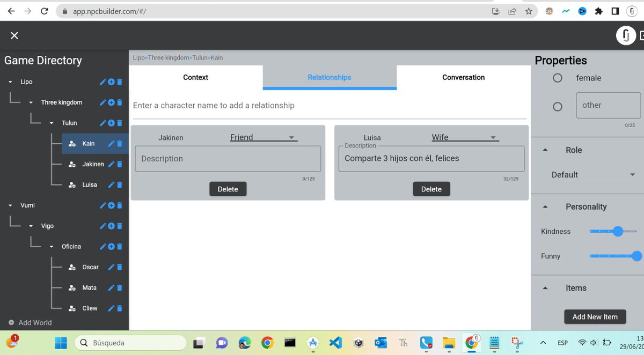This screenshot has width=644, height=355.
Task: Open the Windows Start menu
Action: click(x=61, y=342)
